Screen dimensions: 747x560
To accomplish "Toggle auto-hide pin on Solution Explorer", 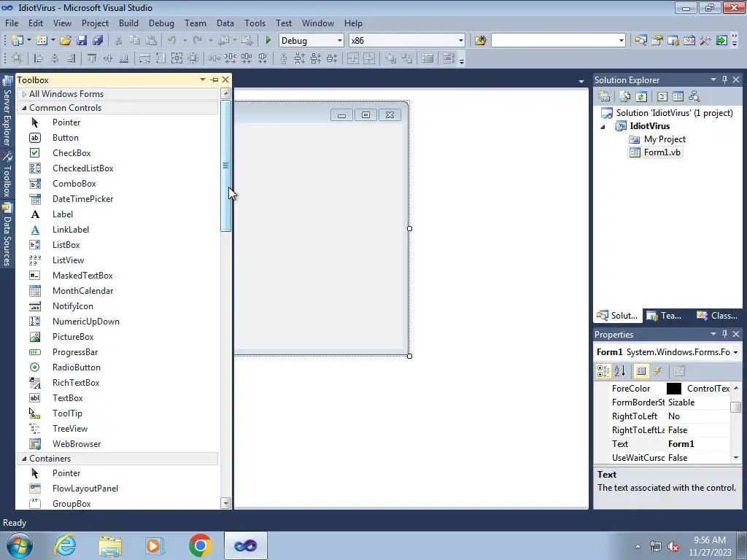I will [724, 79].
